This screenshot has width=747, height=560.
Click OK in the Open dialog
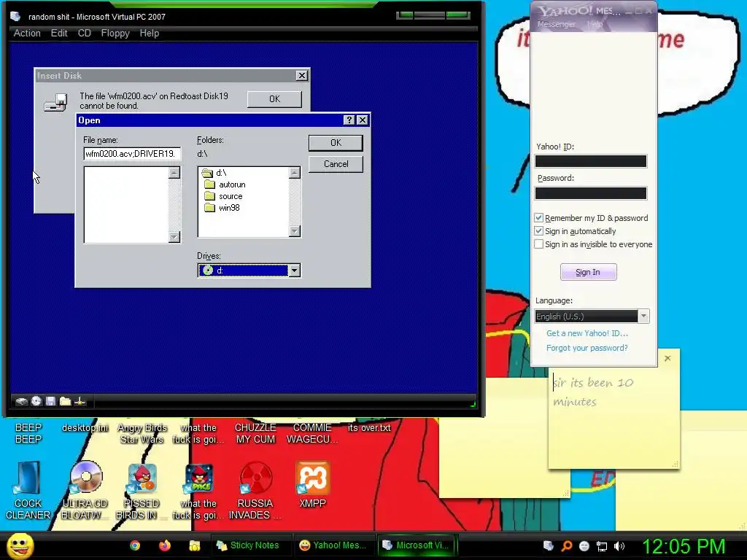336,143
